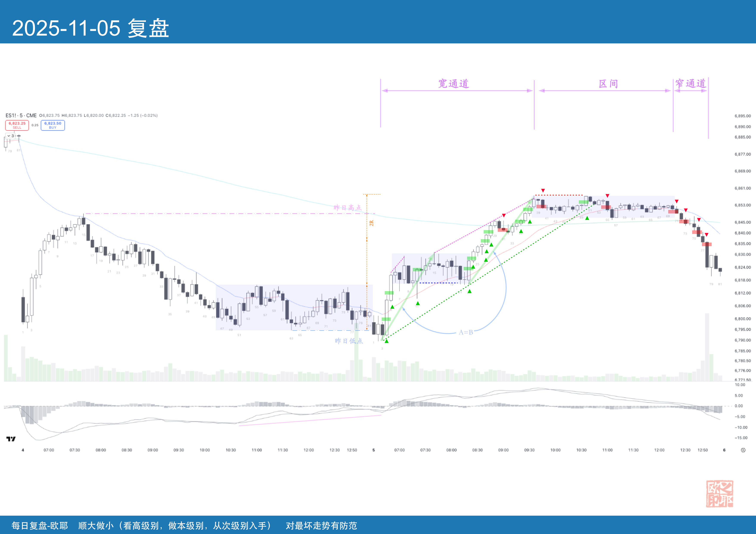Expand the collapsed indicators legend chevron
The height and width of the screenshot is (534, 756).
click(9, 136)
